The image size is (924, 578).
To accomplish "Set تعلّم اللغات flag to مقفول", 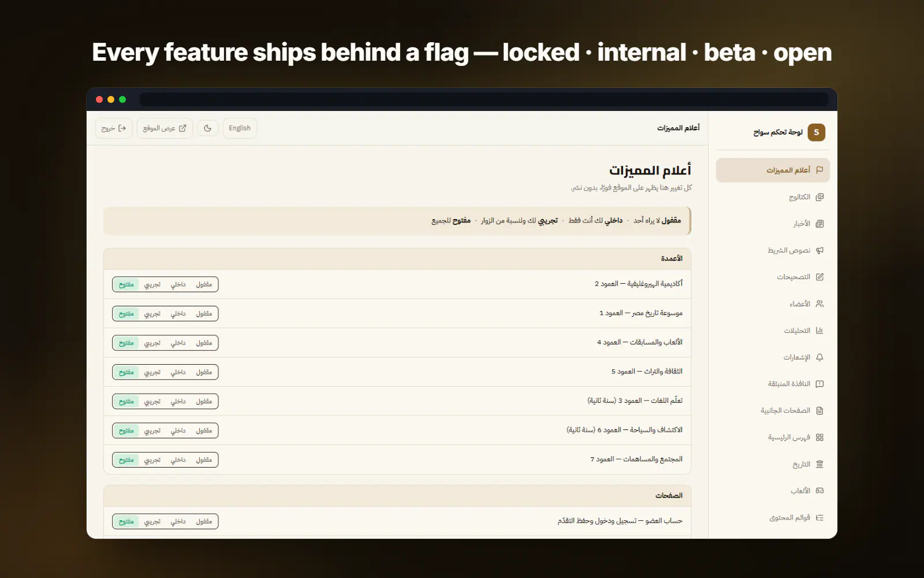I will pos(204,401).
